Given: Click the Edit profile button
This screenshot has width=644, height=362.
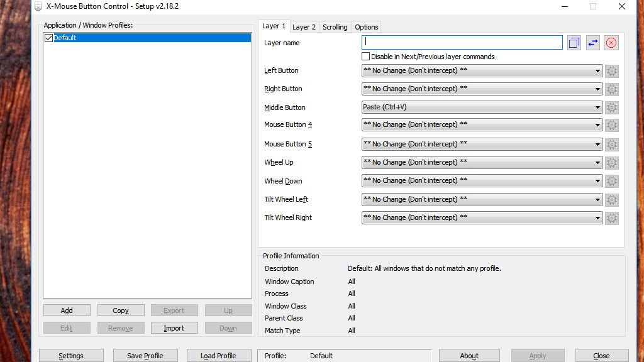Looking at the screenshot, I should point(67,328).
